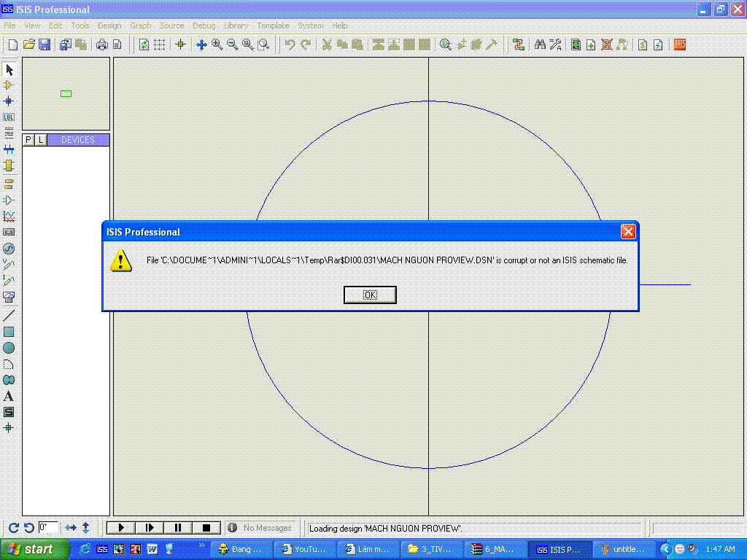Select the Graph mode tool
747x560 pixels.
click(x=9, y=216)
